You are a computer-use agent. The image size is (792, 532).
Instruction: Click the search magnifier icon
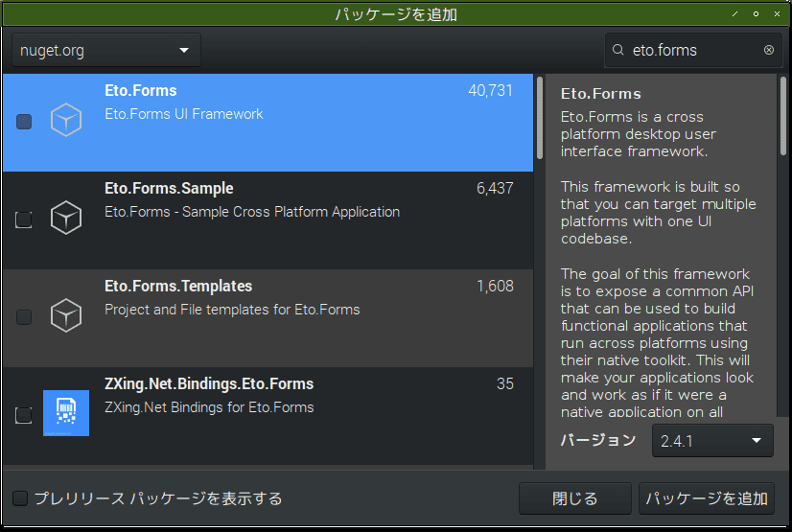(618, 50)
